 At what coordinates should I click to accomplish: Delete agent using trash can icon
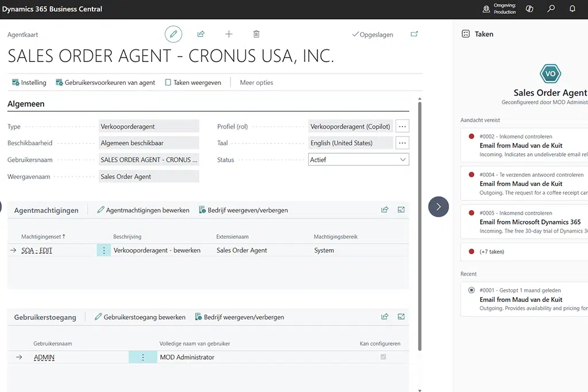(257, 34)
